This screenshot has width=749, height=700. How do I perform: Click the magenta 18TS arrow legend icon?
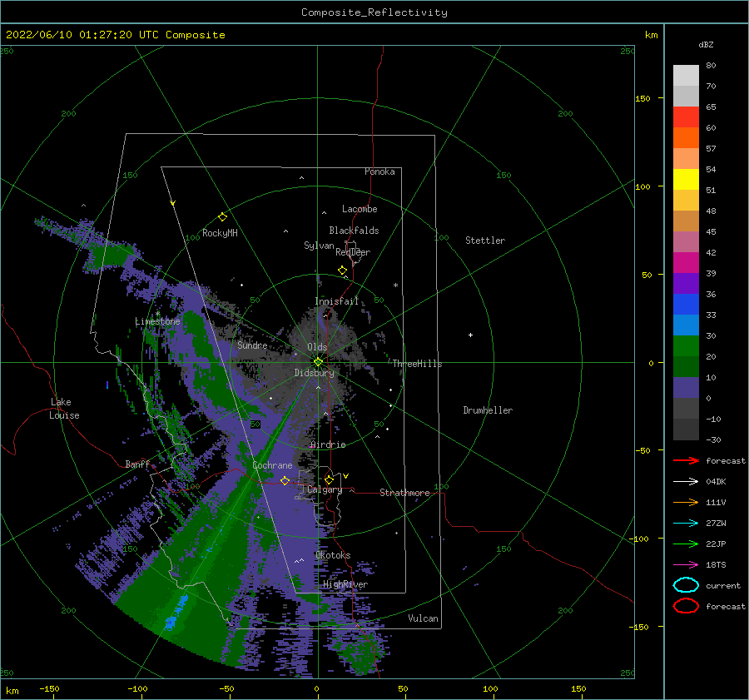point(686,565)
